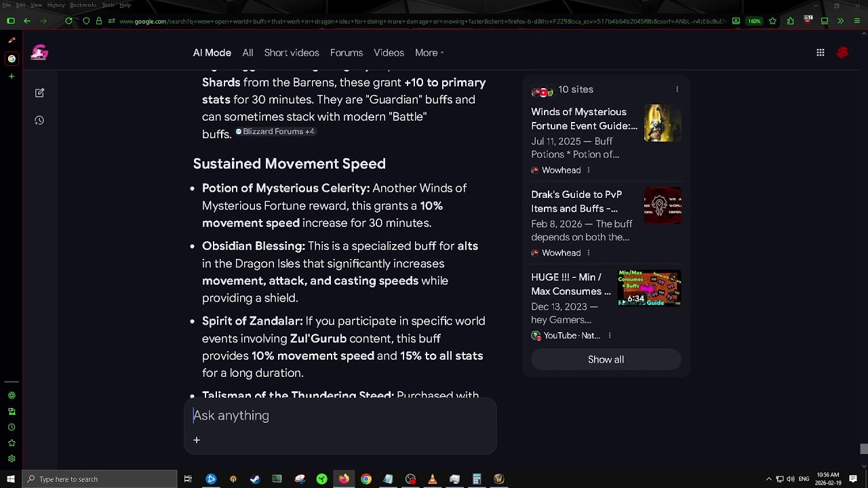Open the extensions puzzle icon
The height and width of the screenshot is (488, 868).
(790, 21)
